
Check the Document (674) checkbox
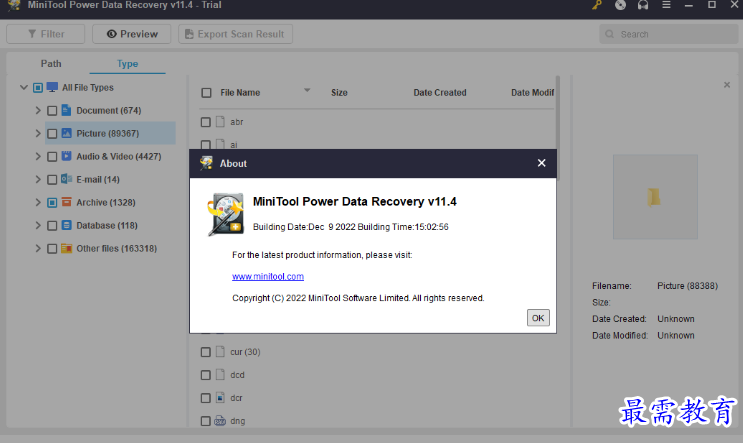(52, 111)
